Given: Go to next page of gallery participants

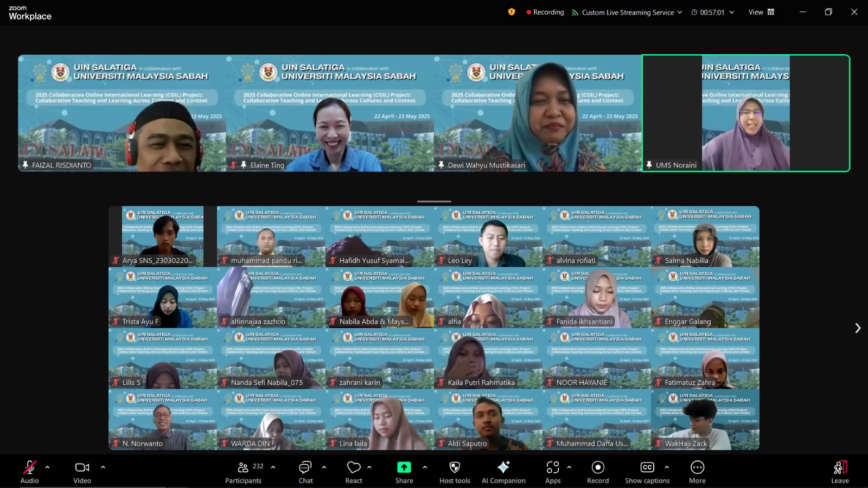Looking at the screenshot, I should pos(858,328).
